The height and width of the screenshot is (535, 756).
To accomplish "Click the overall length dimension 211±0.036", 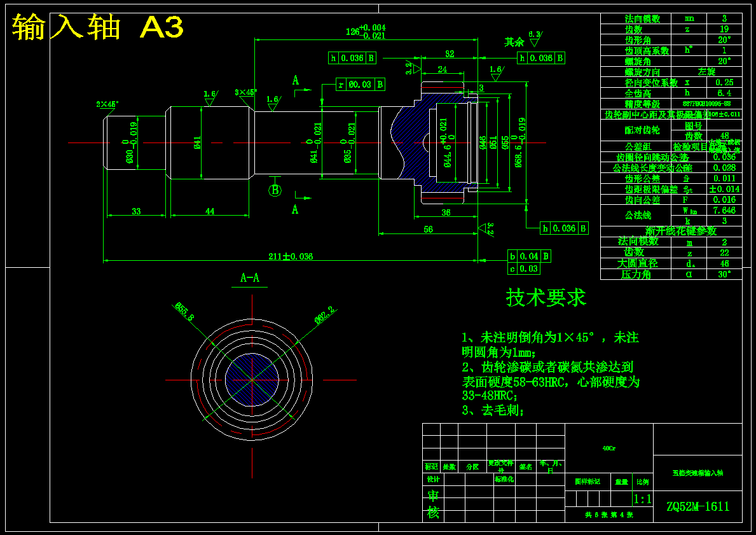I will coord(290,256).
